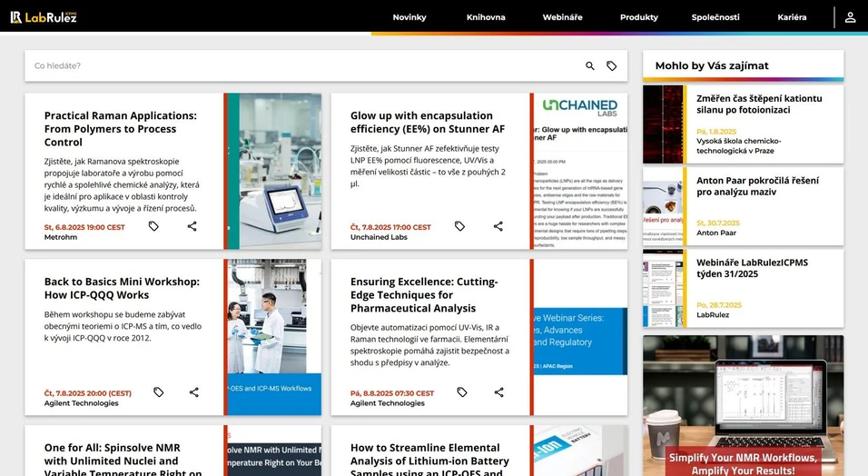Viewport: 868px width, 476px height.
Task: Click the NMR Workflows advertisement banner
Action: click(743, 405)
